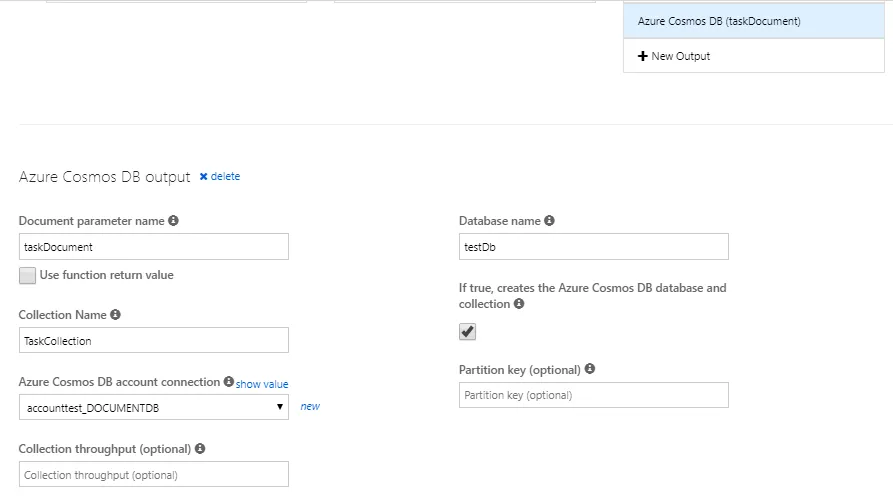Uncheck the create database and collection checkbox
The width and height of the screenshot is (893, 497).
pos(467,331)
